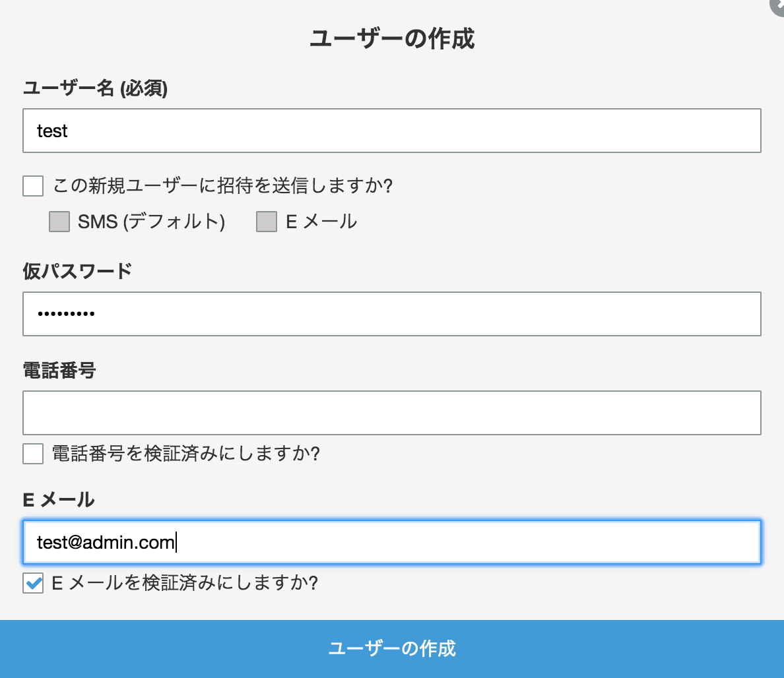
Task: Click the E メールを検証済みにしますか? label text
Action: tap(185, 583)
